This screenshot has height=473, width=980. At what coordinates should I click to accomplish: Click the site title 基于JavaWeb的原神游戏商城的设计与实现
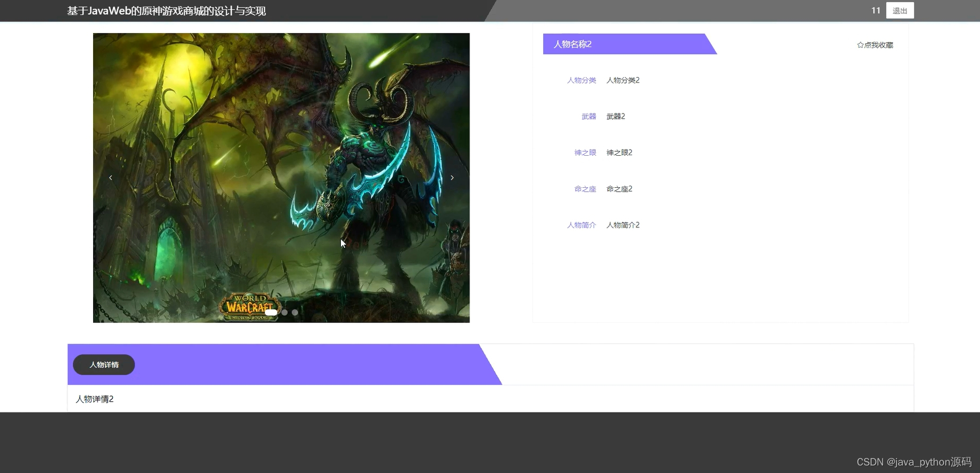166,11
